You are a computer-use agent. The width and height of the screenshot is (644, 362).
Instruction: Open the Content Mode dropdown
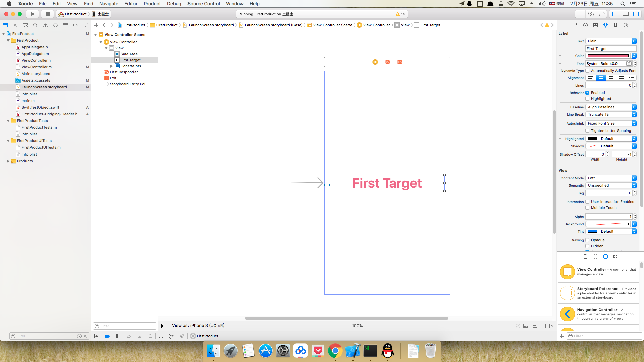pos(611,178)
